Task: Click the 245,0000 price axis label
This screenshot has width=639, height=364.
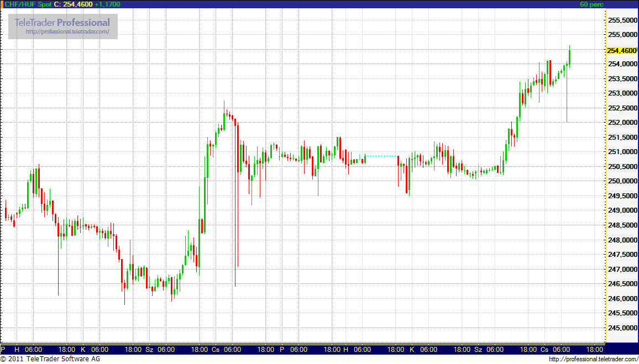Action: point(622,328)
